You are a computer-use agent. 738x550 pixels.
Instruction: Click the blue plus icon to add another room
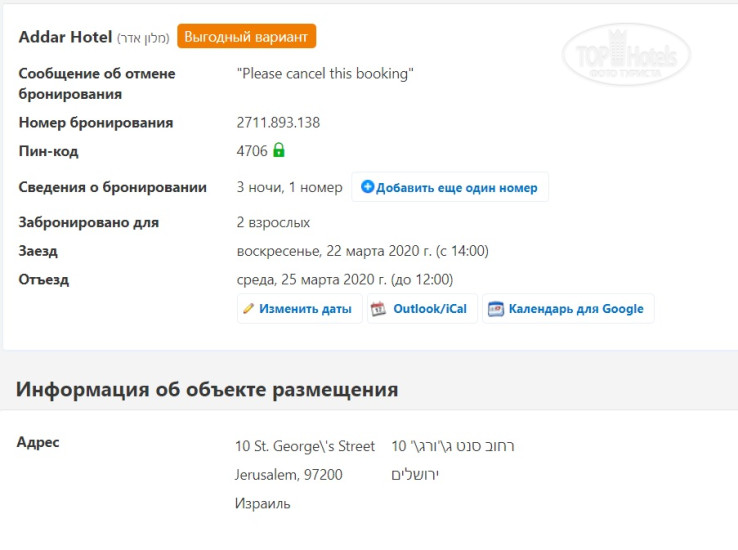point(367,187)
